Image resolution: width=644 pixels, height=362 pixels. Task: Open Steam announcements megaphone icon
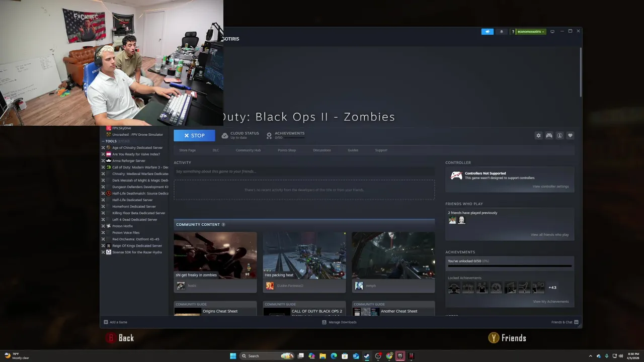point(487,32)
